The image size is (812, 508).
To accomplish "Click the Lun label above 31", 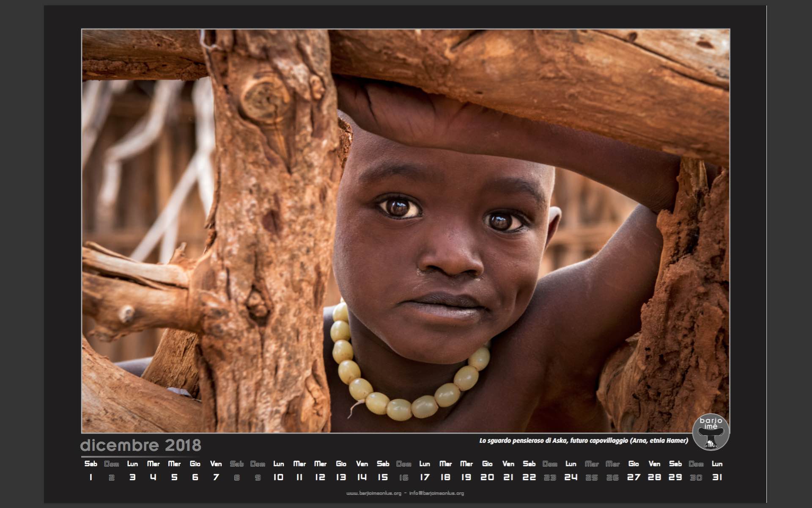I will (717, 464).
